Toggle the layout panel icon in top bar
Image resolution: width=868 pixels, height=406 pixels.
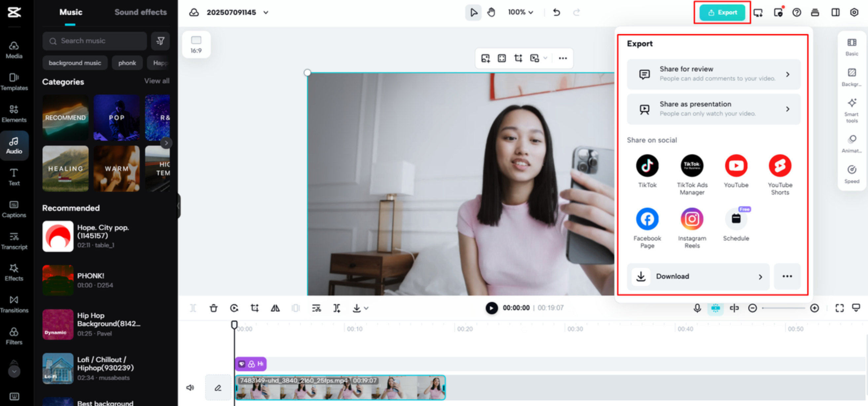tap(835, 13)
